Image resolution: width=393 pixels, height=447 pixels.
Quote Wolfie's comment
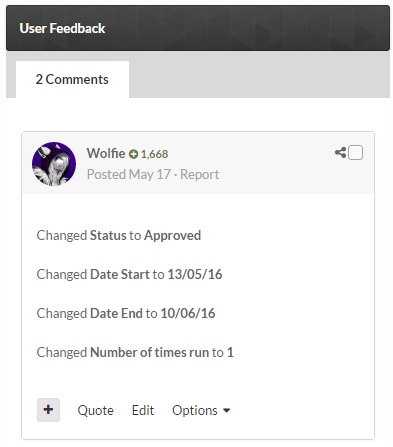coord(95,410)
